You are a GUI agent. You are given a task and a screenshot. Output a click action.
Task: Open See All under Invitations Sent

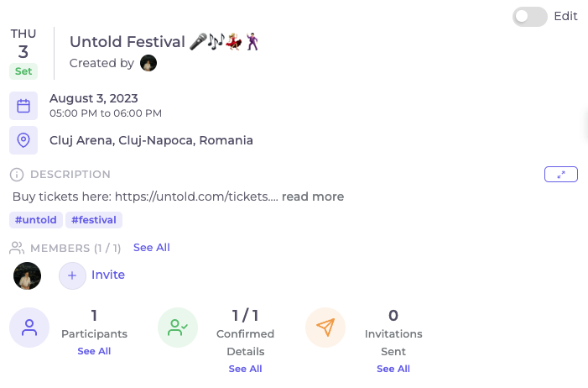tap(393, 369)
